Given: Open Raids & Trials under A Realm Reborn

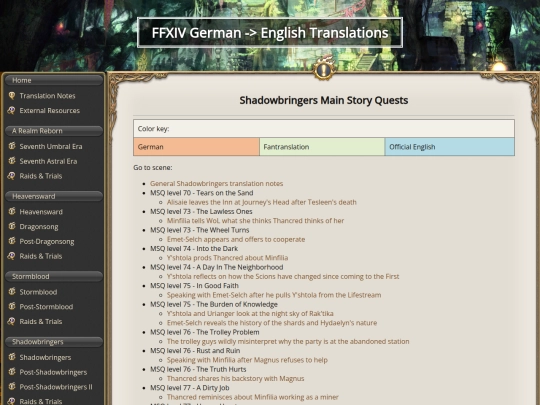Looking at the screenshot, I should [x=41, y=176].
